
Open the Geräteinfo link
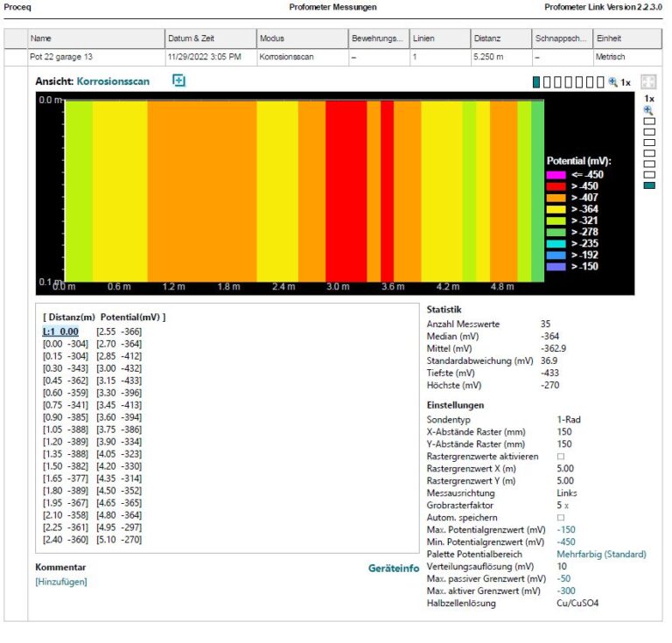[x=393, y=569]
